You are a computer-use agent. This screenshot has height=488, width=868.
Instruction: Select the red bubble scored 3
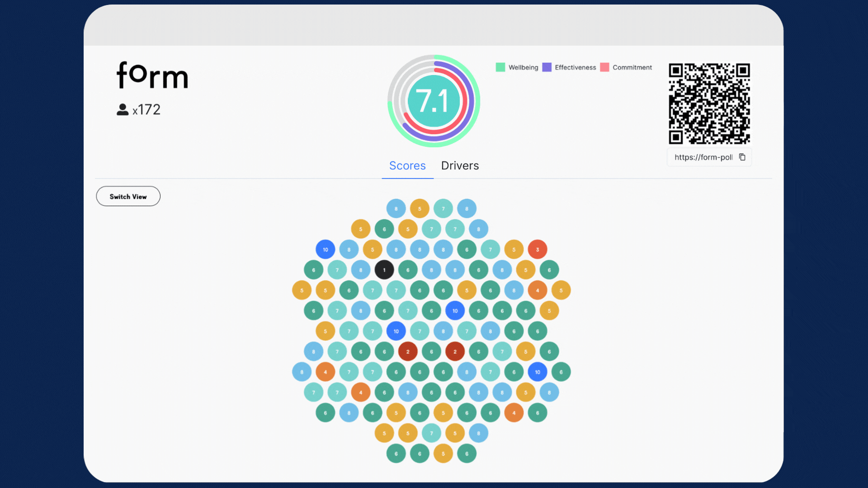[538, 249]
